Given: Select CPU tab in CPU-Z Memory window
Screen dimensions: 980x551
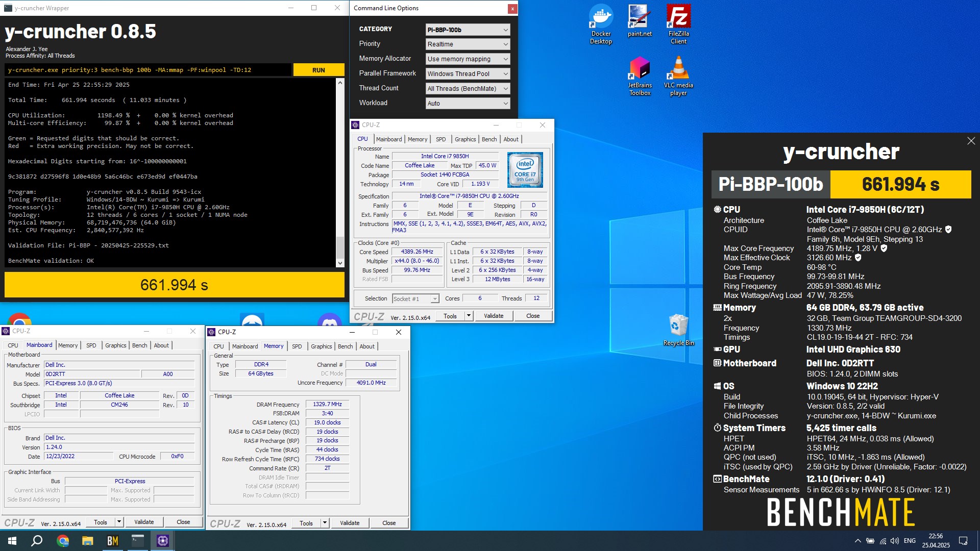Looking at the screenshot, I should 219,346.
